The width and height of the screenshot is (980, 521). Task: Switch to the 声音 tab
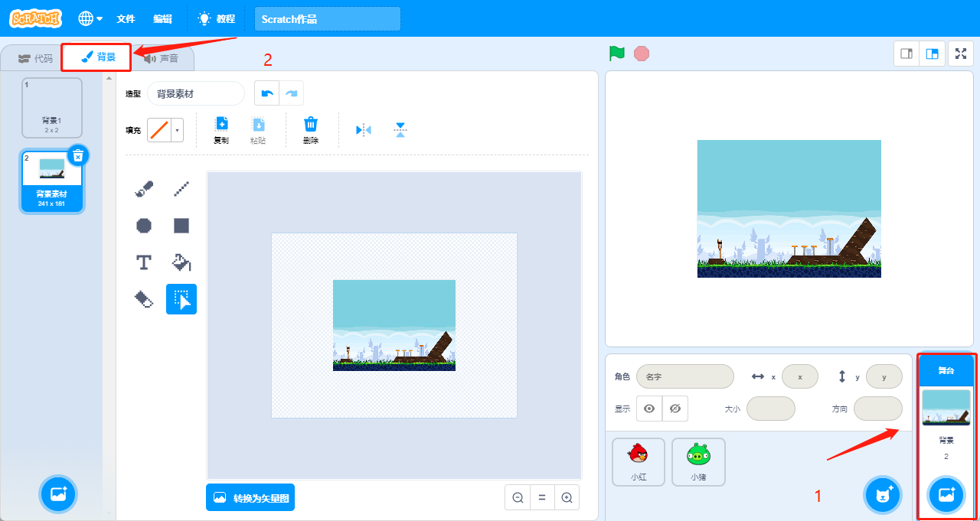(x=162, y=58)
